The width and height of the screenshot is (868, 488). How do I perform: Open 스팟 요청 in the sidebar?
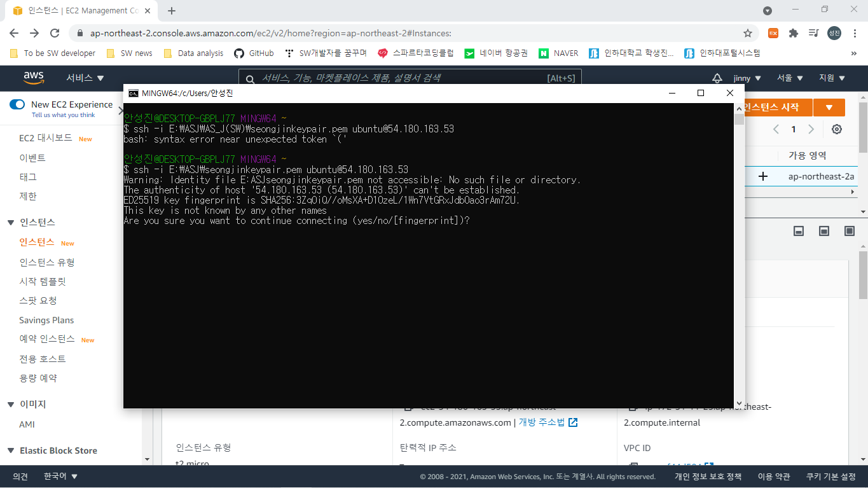pyautogui.click(x=38, y=301)
